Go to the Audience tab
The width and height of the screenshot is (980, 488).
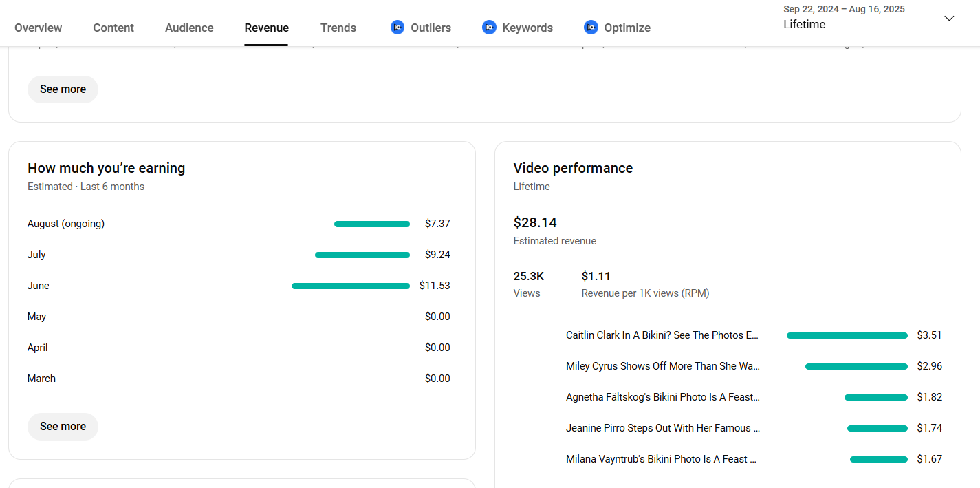(189, 28)
